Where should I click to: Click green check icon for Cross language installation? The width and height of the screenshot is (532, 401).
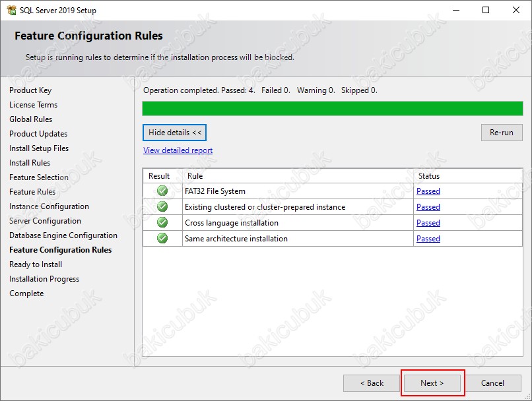[162, 222]
